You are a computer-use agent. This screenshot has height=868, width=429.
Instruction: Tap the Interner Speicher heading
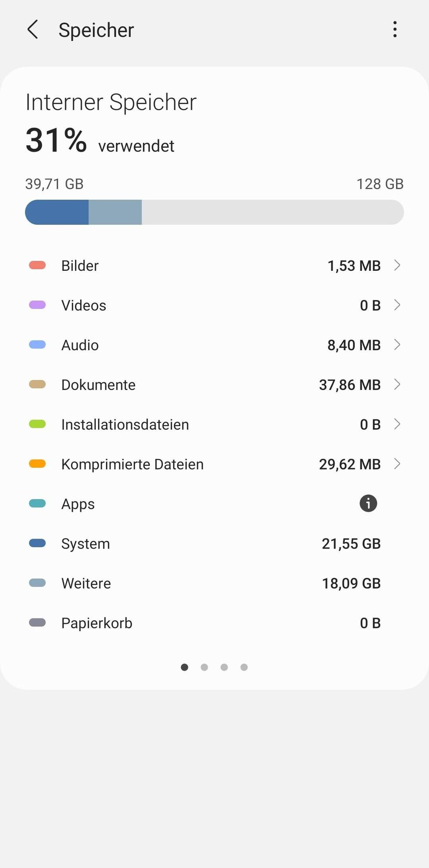[111, 102]
